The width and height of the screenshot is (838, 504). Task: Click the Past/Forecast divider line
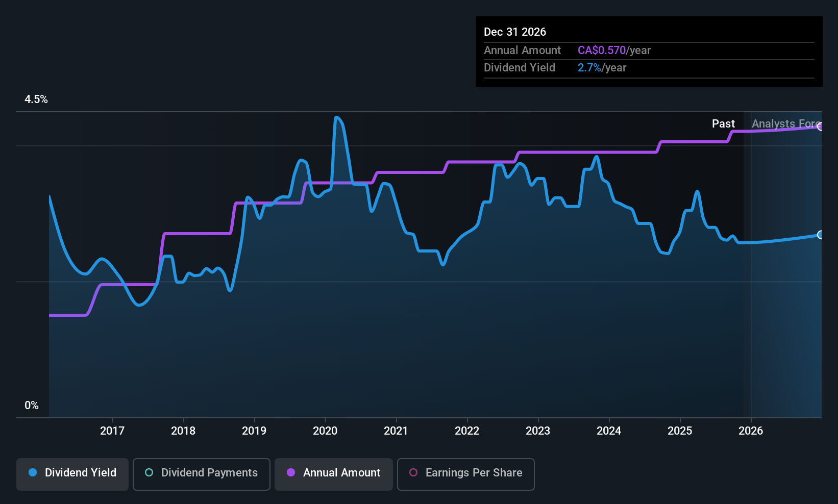point(751,255)
